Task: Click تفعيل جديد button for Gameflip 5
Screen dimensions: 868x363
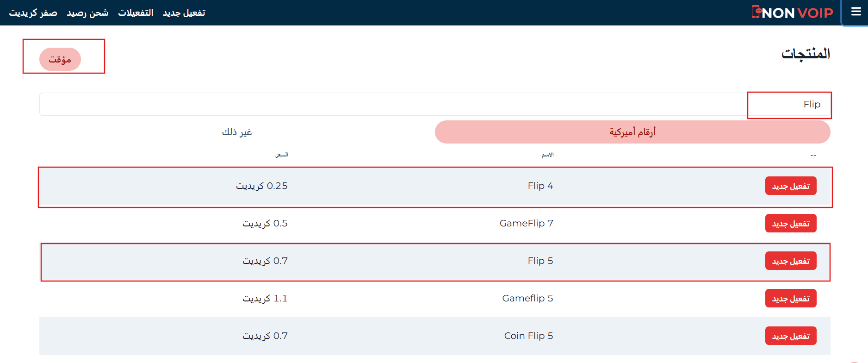Action: tap(791, 298)
